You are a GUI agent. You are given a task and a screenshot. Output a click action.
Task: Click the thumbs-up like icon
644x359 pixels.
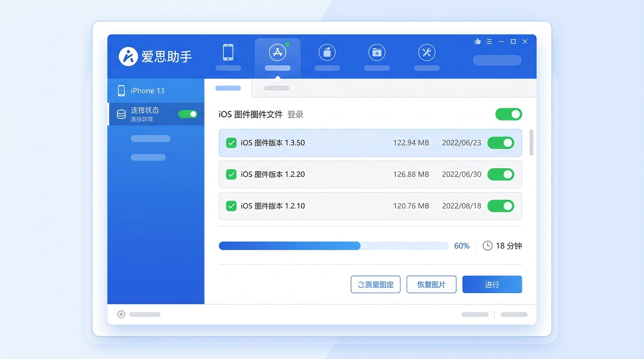click(x=478, y=42)
